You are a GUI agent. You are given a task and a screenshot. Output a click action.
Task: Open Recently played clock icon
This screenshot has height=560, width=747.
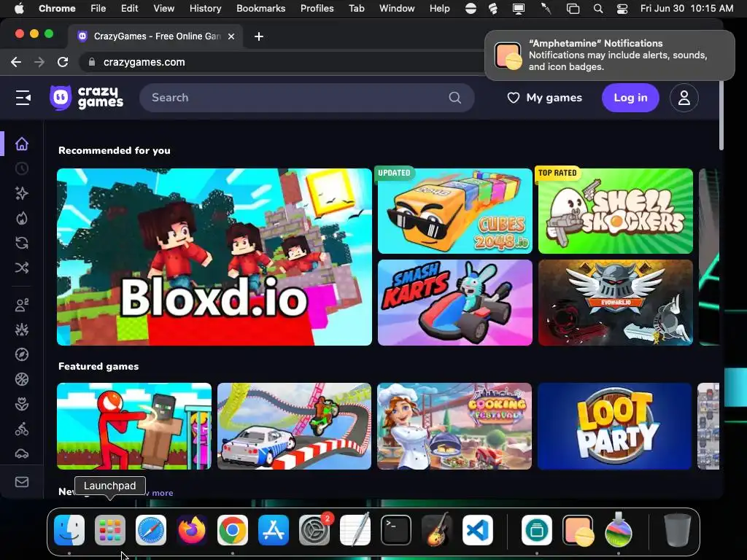tap(21, 168)
